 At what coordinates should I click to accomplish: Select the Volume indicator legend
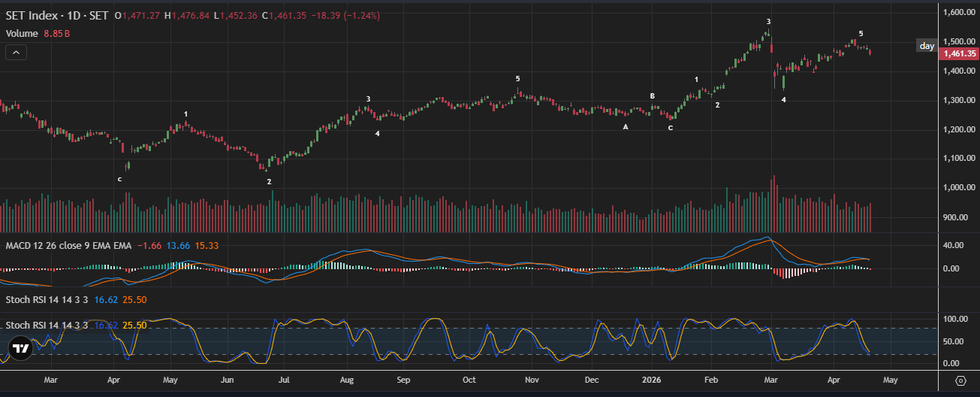click(22, 33)
